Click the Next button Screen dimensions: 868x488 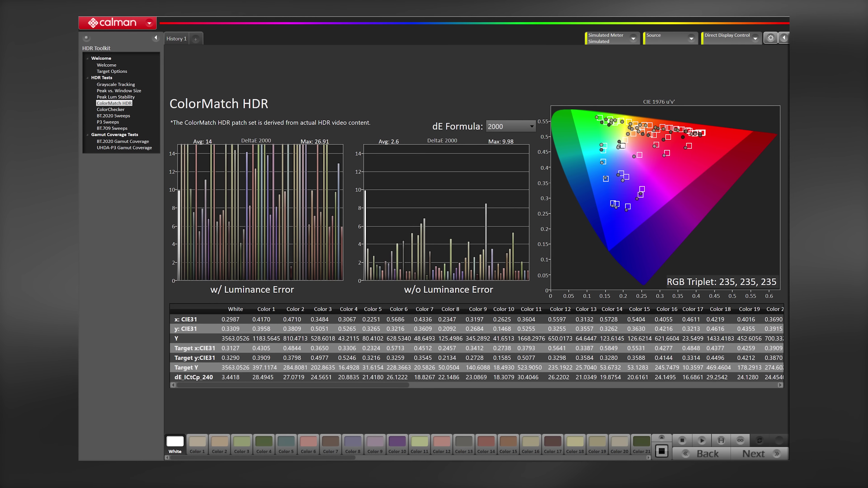click(x=759, y=454)
